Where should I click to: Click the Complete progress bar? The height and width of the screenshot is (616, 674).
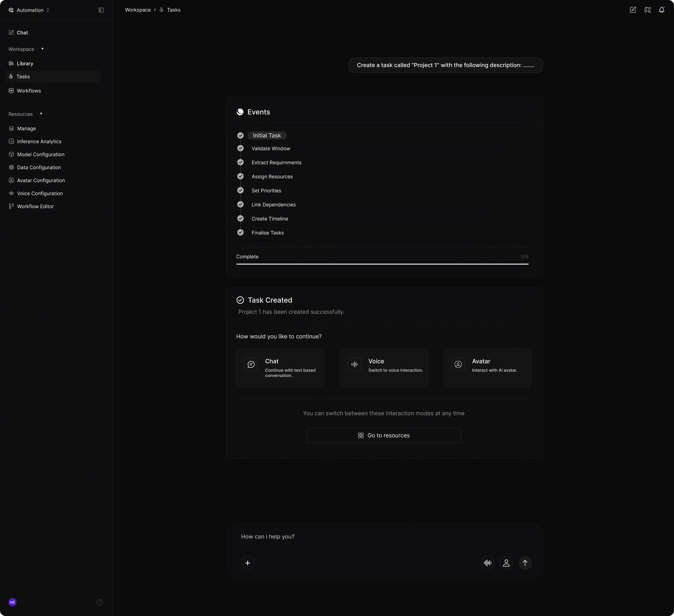click(x=382, y=264)
